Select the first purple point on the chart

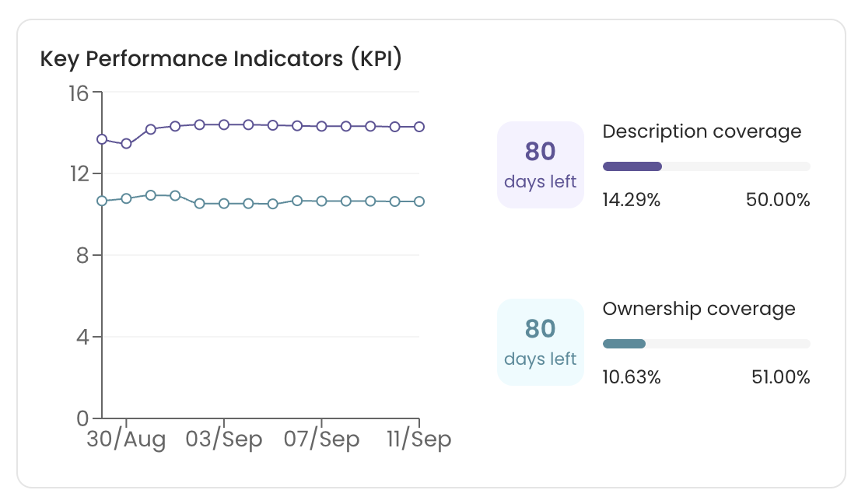pos(102,139)
